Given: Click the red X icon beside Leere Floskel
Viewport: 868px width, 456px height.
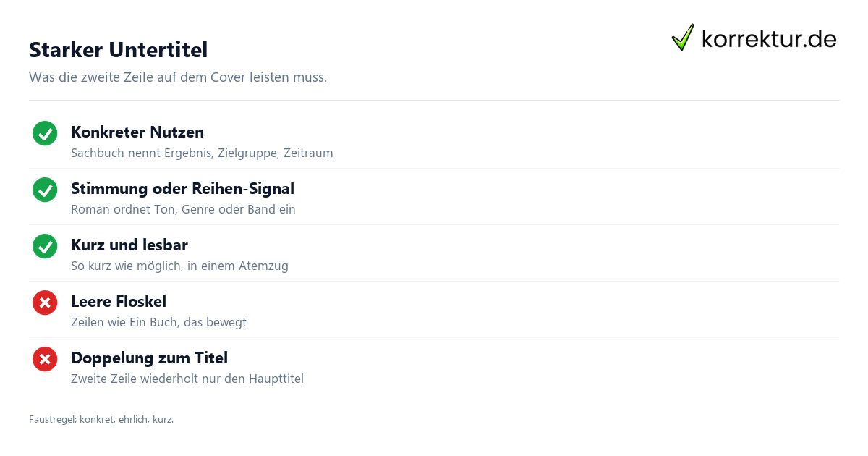Looking at the screenshot, I should point(45,303).
